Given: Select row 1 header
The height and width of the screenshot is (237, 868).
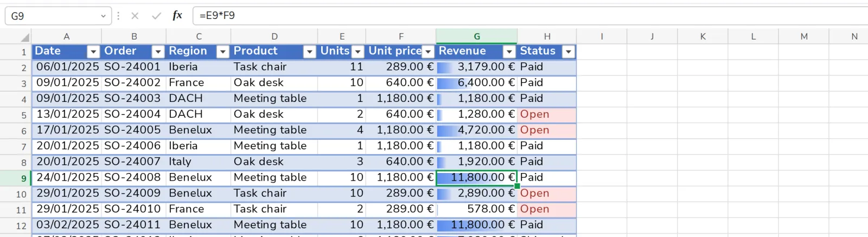Looking at the screenshot, I should pyautogui.click(x=16, y=52).
